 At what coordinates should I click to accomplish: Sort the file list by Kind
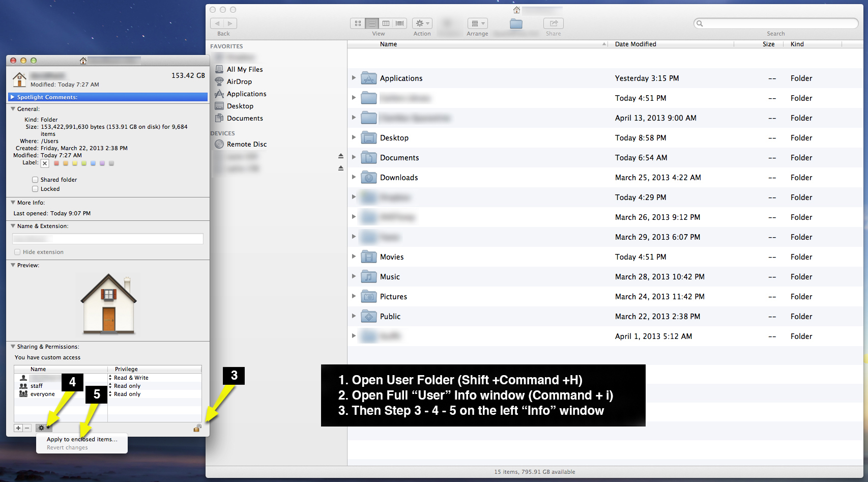(x=797, y=44)
